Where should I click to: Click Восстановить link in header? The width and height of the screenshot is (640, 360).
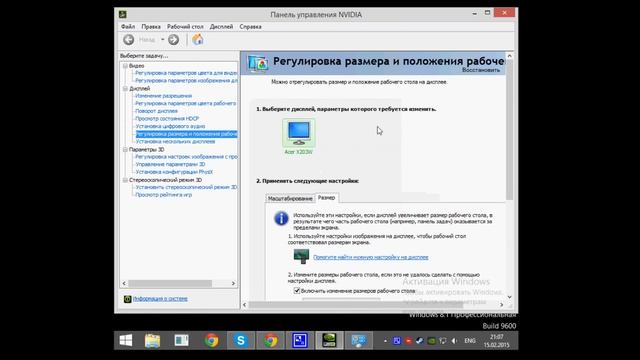(x=481, y=70)
